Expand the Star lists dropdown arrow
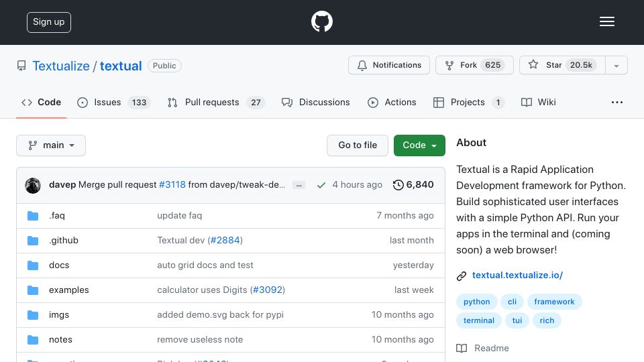Image resolution: width=644 pixels, height=362 pixels. [616, 66]
